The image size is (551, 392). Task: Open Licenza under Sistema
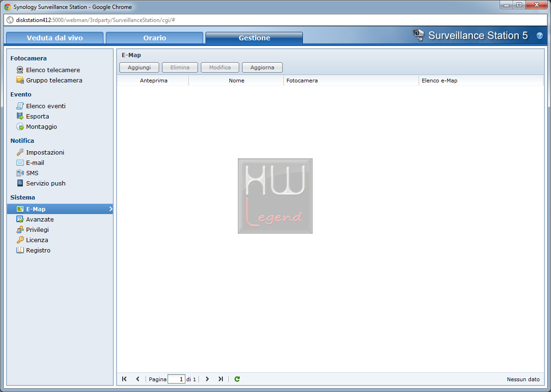[x=37, y=240]
